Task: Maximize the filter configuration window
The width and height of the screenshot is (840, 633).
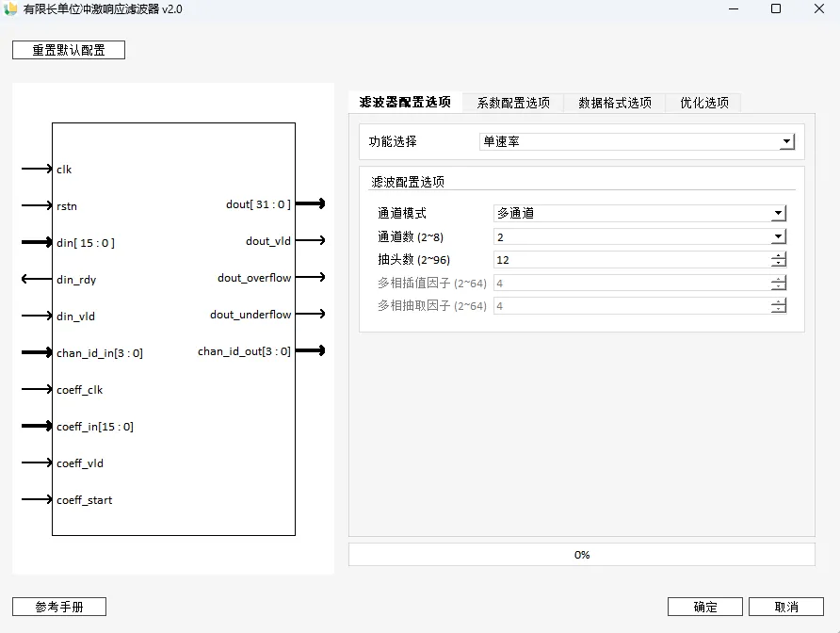Action: click(776, 9)
